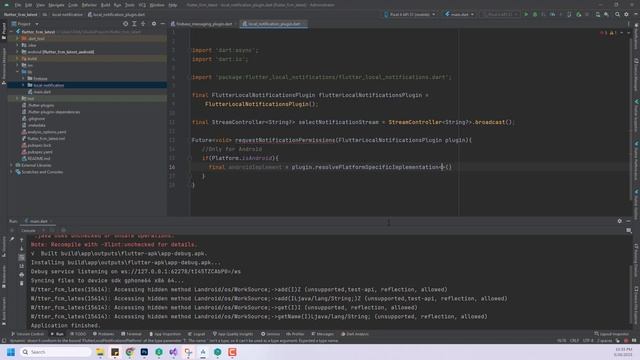Expand the build folder
Viewport: 640px width, 360px height.
tap(18, 58)
